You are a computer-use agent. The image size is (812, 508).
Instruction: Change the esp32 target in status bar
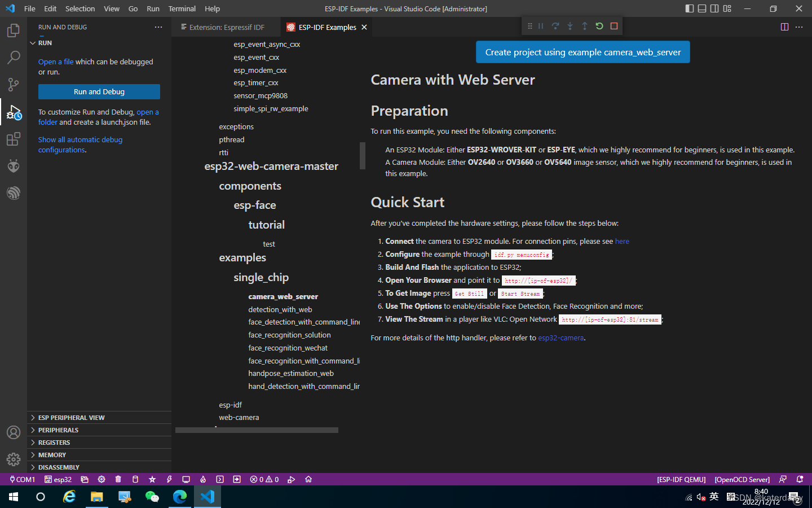[58, 479]
